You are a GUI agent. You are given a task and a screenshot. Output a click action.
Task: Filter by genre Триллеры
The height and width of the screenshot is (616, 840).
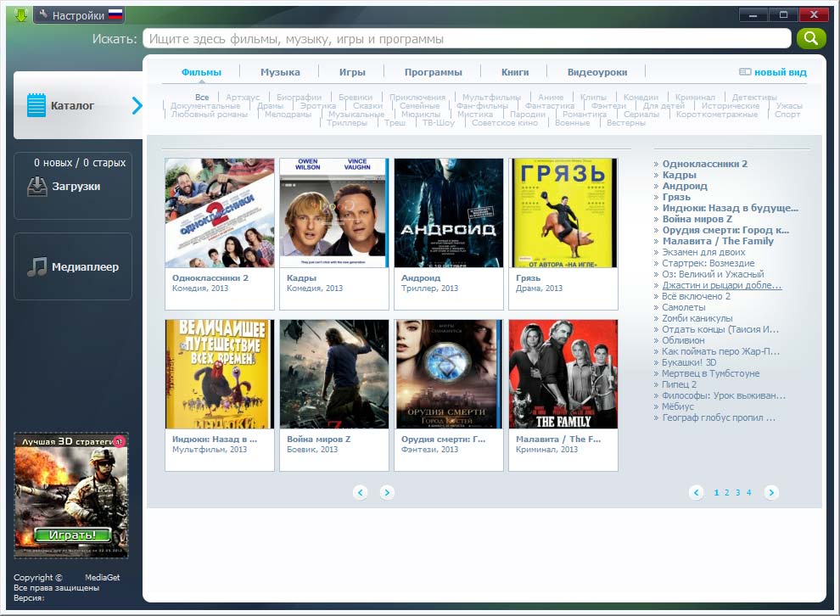(x=347, y=123)
